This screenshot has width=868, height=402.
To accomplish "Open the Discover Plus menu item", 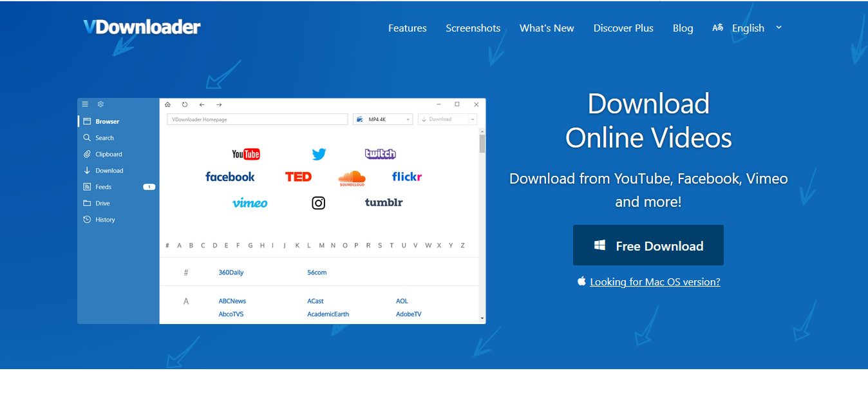I will pos(623,28).
